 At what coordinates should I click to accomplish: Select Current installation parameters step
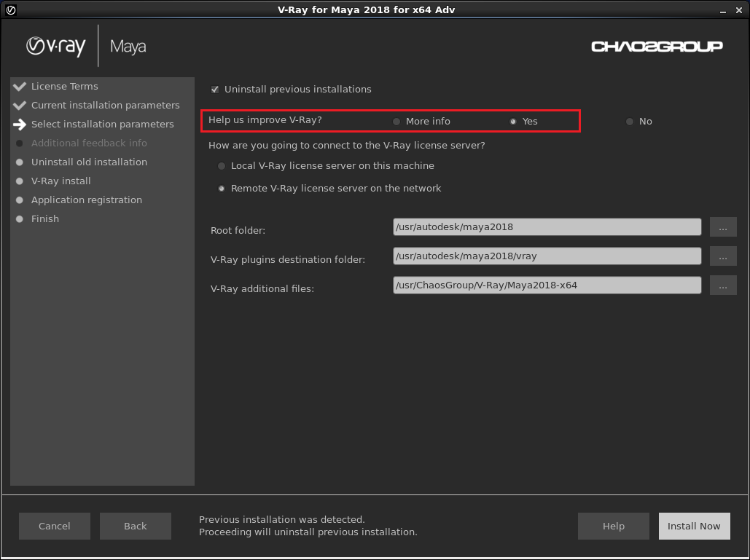coord(106,105)
